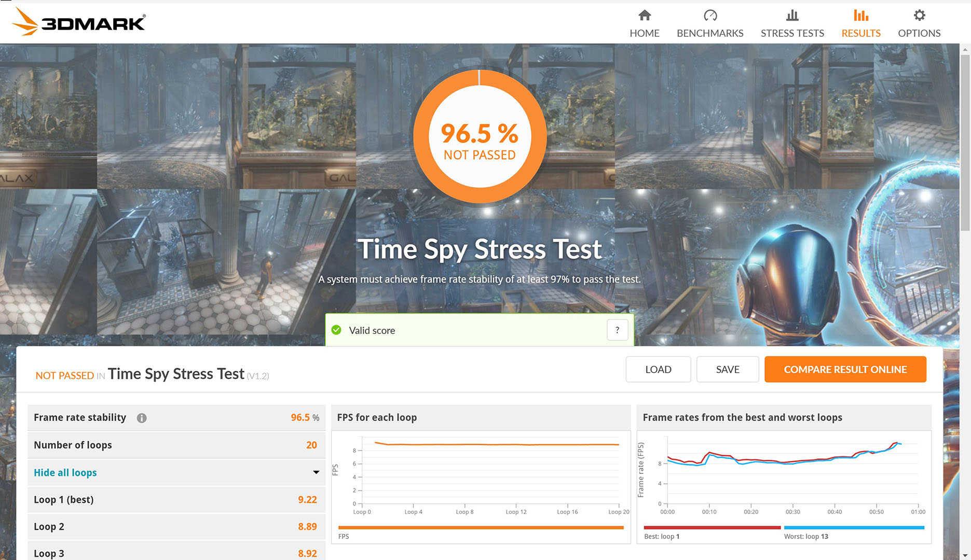Toggle the Worst: loop 13 legend series
971x560 pixels.
tap(854, 528)
